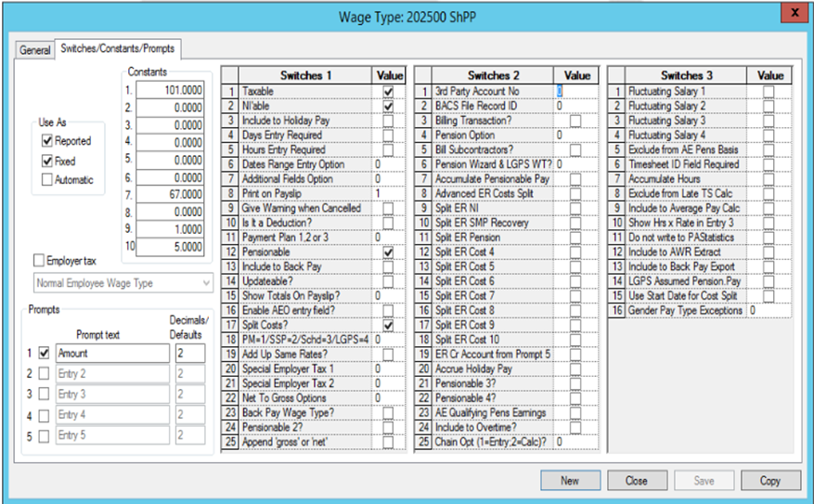The image size is (814, 504).
Task: Switch to the General tab
Action: point(34,50)
